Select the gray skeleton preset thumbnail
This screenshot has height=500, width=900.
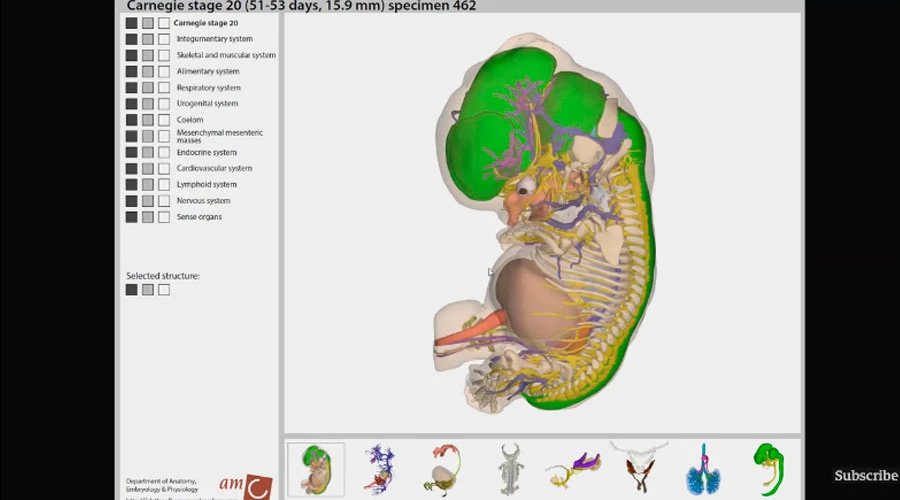point(510,469)
